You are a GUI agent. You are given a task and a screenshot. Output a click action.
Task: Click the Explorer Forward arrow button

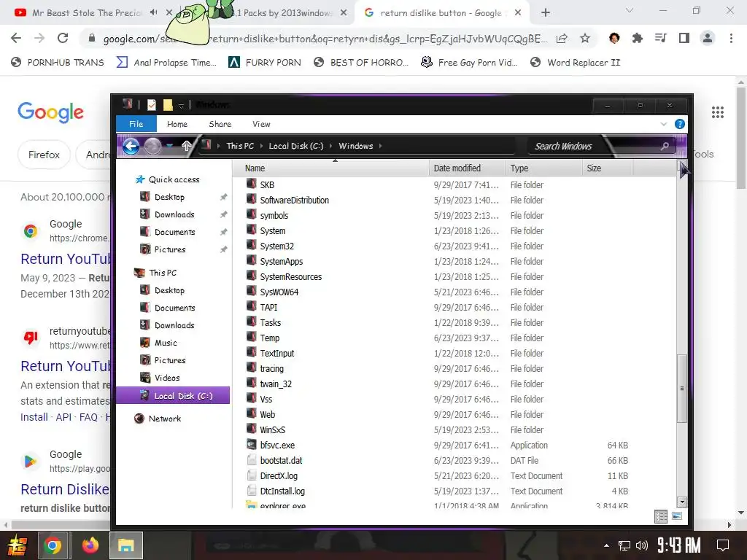(152, 146)
